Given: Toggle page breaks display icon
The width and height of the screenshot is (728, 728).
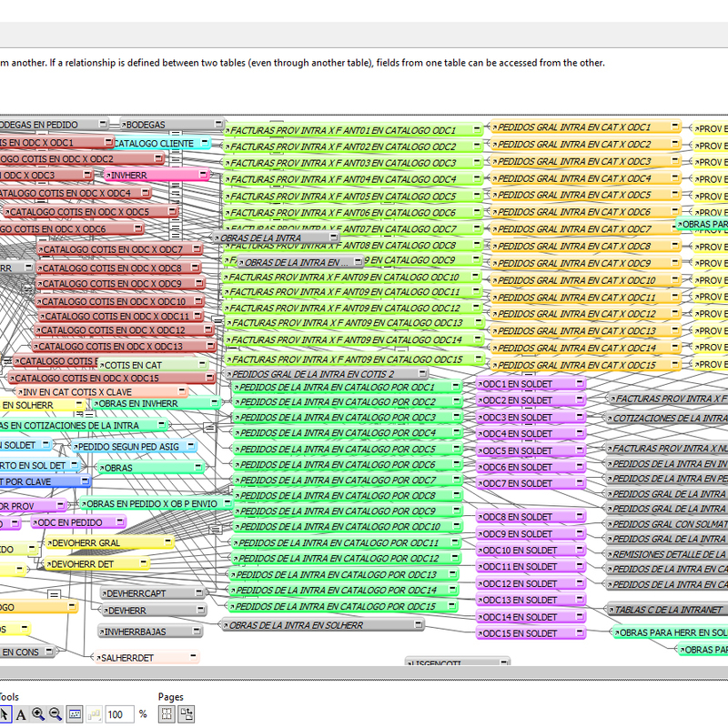Looking at the screenshot, I should click(167, 714).
